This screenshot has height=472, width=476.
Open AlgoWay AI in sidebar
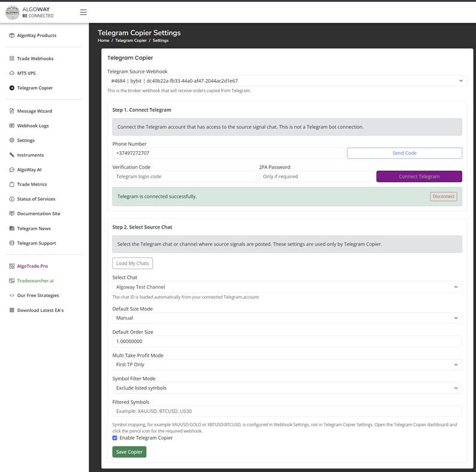(x=29, y=170)
